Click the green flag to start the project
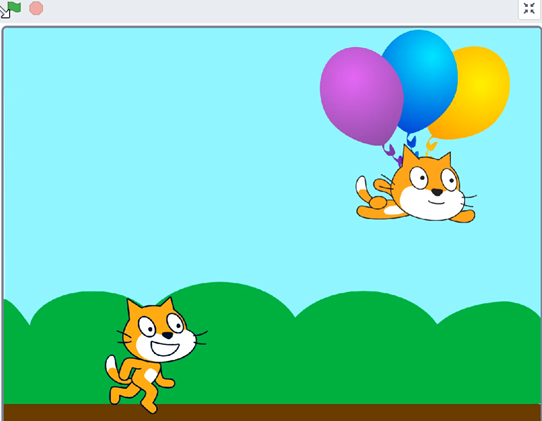The width and height of the screenshot is (542, 421). coord(14,8)
